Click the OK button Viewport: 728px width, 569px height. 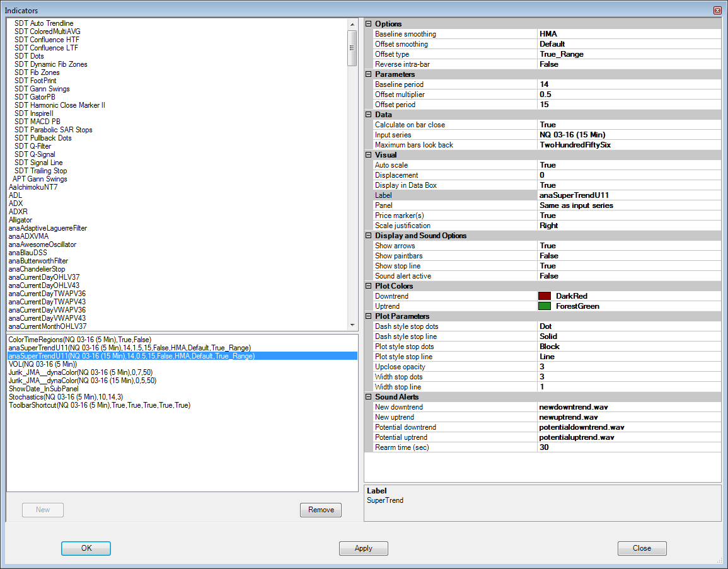coord(86,548)
